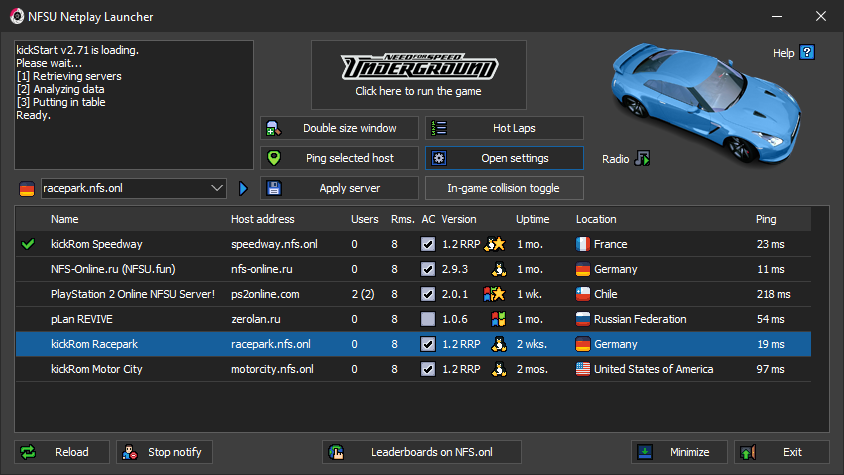Click the door icon on Exit button
Viewport: 844px width, 475px height.
(748, 452)
